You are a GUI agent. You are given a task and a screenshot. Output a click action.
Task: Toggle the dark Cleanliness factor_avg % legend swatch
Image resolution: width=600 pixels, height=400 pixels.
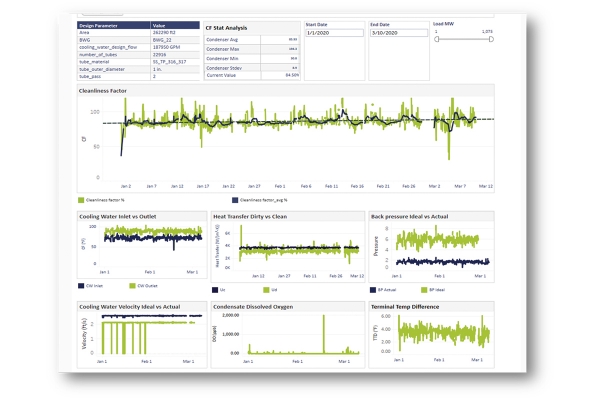(x=235, y=200)
